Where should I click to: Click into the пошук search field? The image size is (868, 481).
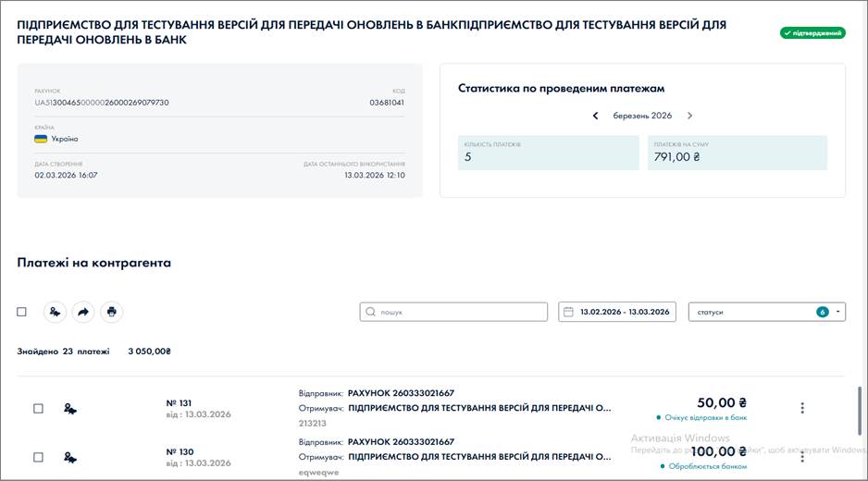coord(453,312)
